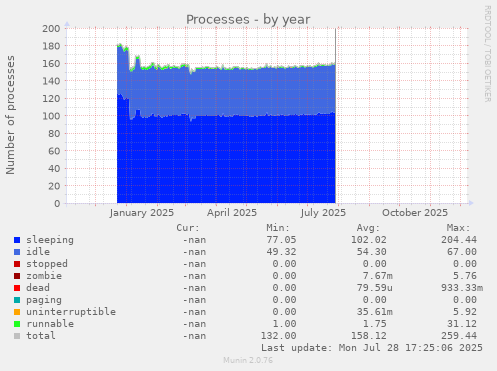Image resolution: width=497 pixels, height=371 pixels.
Task: Click the idle legend color swatch
Action: [17, 252]
